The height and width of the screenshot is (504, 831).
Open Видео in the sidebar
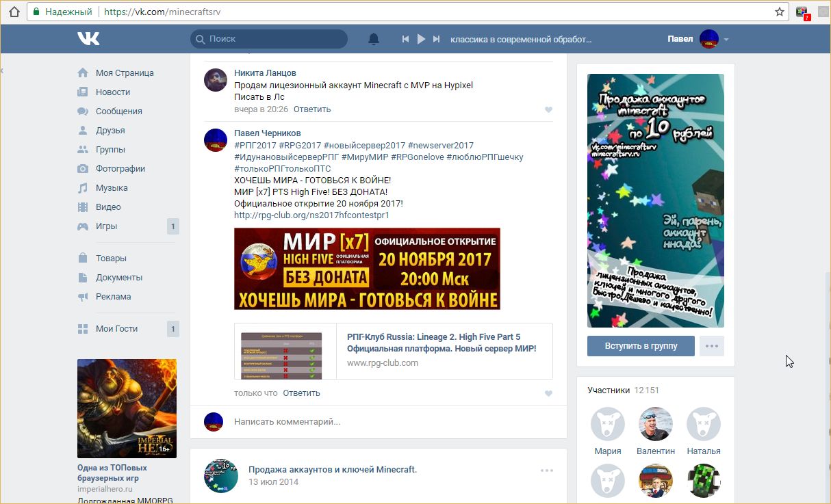108,207
